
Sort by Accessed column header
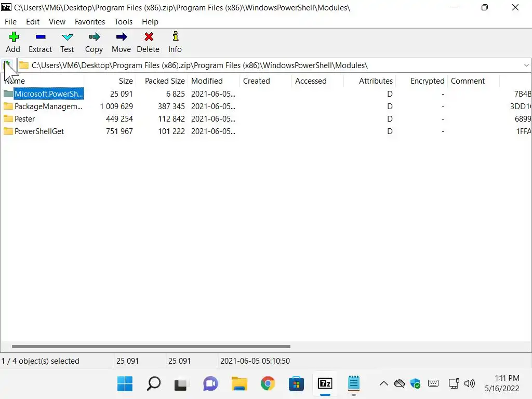[x=317, y=81]
